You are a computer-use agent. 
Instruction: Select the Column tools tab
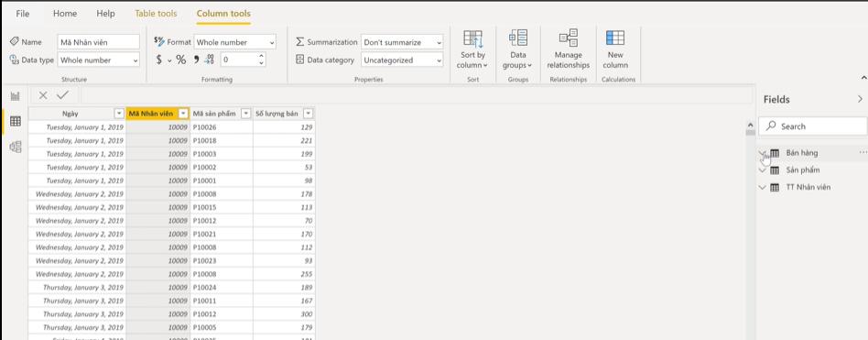pos(223,14)
